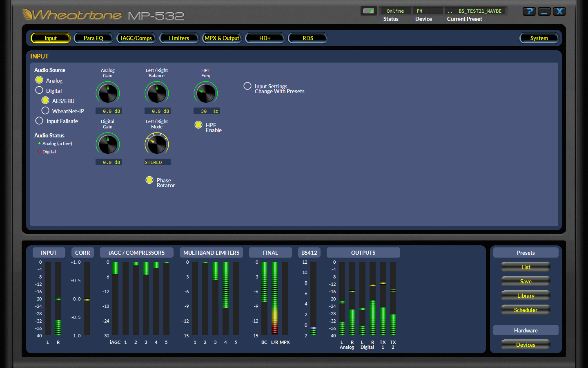The height and width of the screenshot is (368, 588).
Task: Click the BS412 meter header
Action: pos(309,253)
